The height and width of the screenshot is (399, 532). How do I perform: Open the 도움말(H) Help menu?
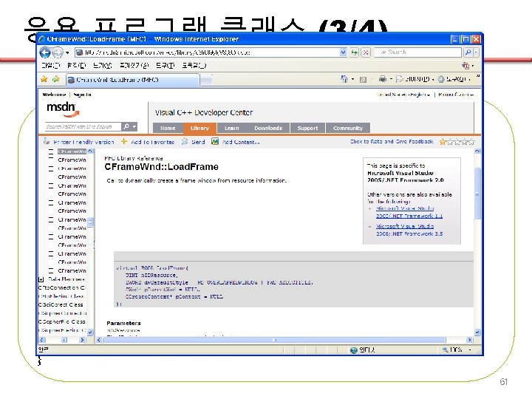[194, 65]
